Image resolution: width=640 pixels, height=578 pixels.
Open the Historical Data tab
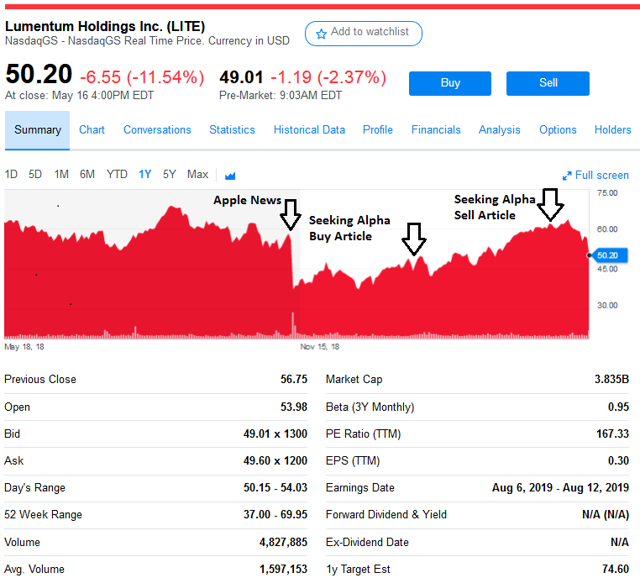[x=309, y=130]
